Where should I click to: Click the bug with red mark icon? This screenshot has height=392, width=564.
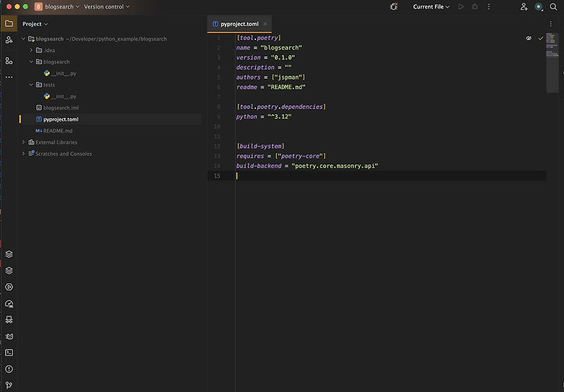[x=394, y=6]
